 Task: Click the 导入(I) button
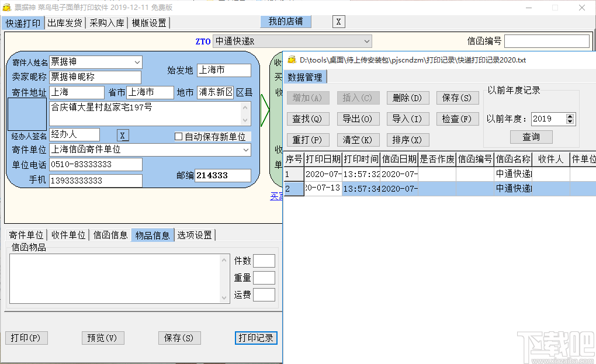[408, 119]
